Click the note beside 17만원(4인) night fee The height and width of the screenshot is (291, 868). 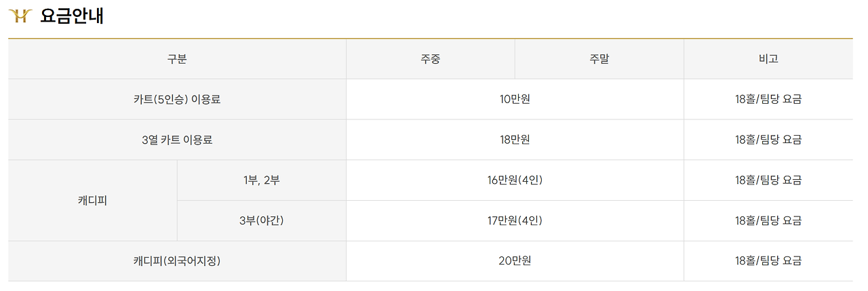[768, 220]
